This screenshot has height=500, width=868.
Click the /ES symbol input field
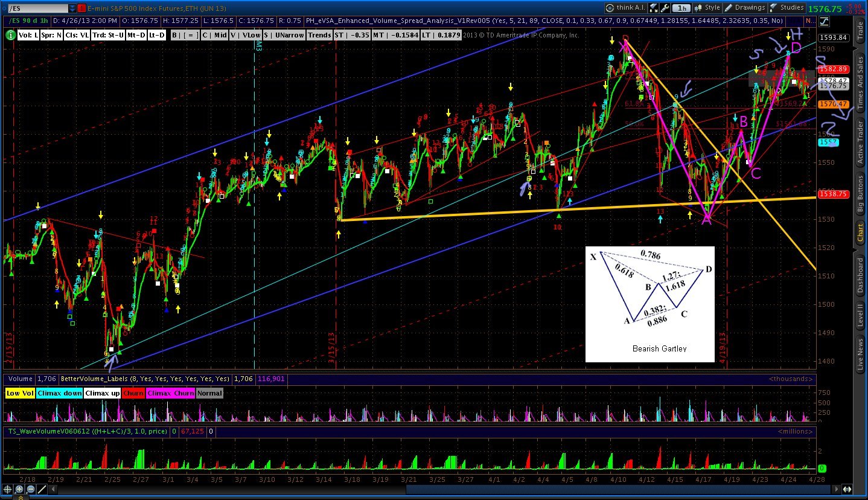click(x=35, y=8)
